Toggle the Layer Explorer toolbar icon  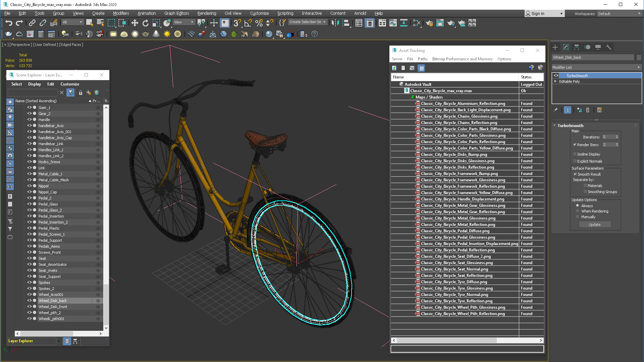(370, 23)
